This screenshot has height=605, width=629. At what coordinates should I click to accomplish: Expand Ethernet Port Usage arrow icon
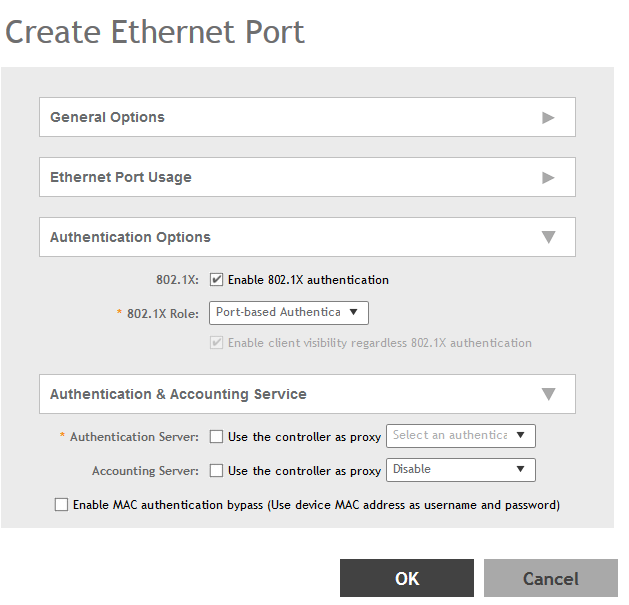coord(548,177)
